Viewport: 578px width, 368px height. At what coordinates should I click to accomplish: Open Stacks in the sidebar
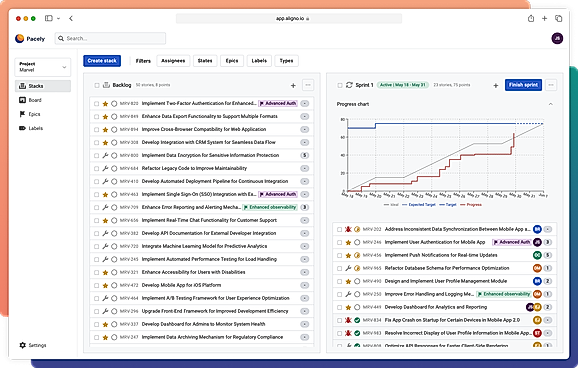[x=43, y=86]
